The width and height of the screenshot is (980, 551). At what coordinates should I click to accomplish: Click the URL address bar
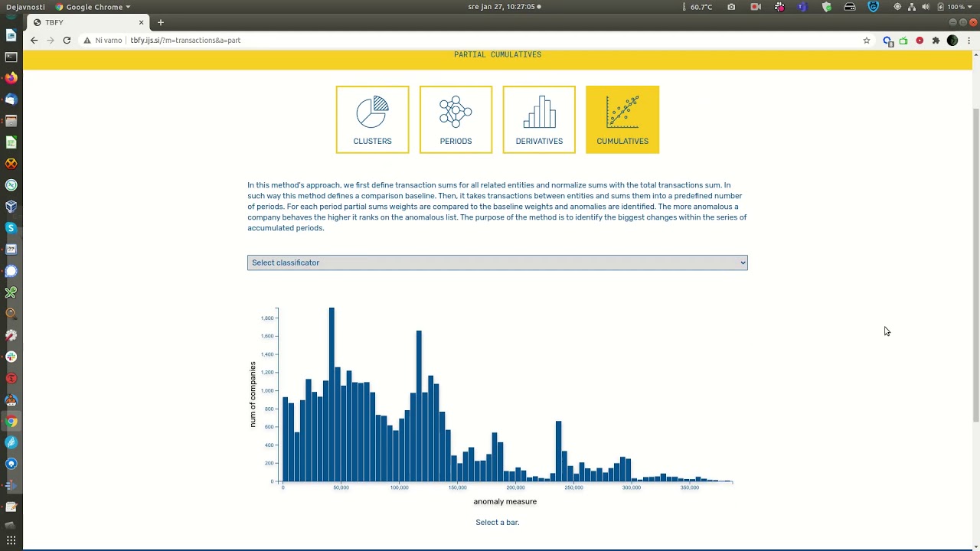pos(475,41)
